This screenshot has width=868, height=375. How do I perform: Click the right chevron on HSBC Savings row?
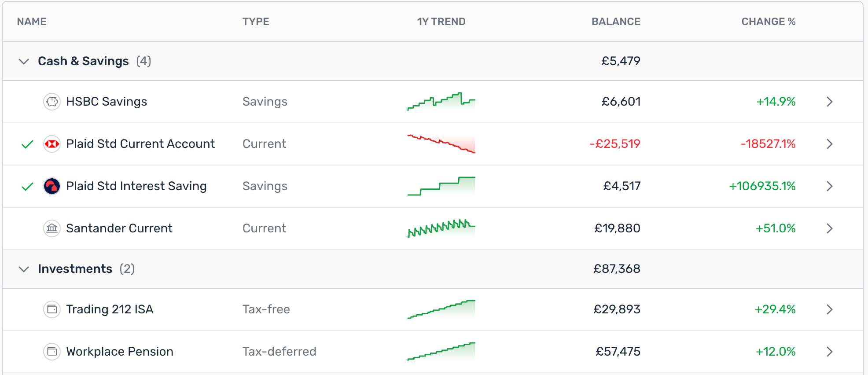tap(830, 101)
